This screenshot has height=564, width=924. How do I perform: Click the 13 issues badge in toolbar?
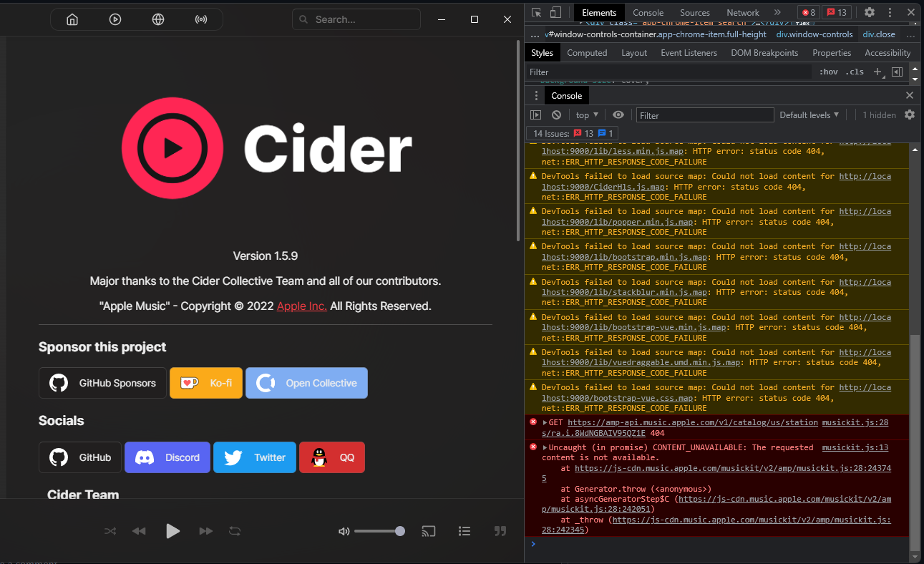[836, 12]
